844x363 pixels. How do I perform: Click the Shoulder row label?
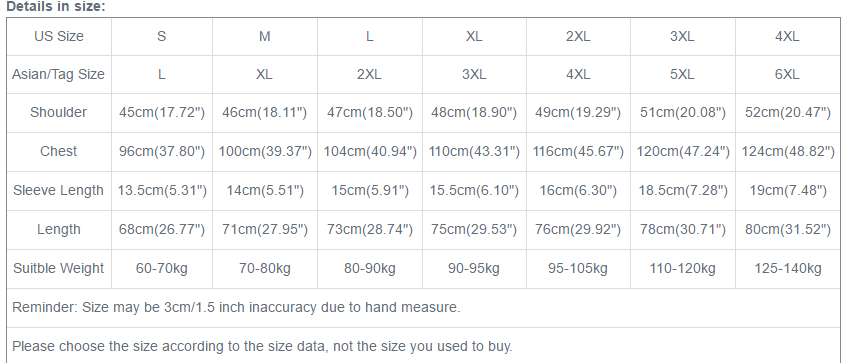click(x=58, y=113)
